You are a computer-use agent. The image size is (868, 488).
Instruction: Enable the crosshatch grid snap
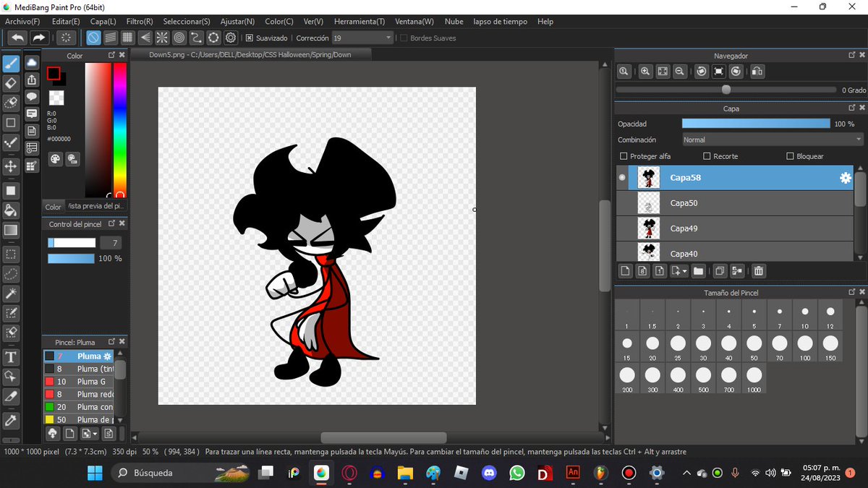127,38
